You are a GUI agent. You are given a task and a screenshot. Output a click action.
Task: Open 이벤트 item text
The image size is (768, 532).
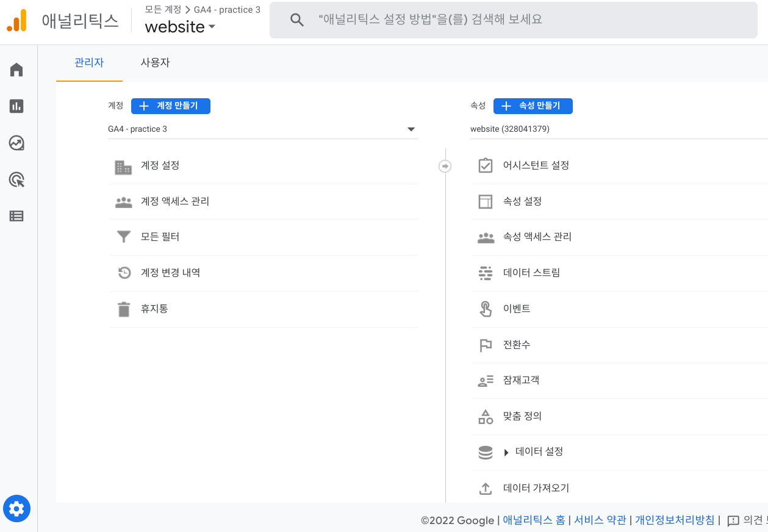pos(517,309)
